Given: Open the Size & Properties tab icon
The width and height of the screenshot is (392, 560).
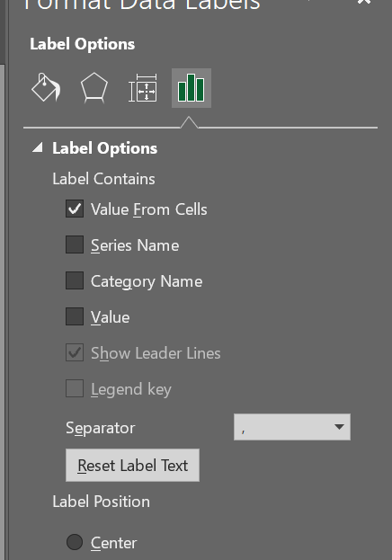Looking at the screenshot, I should click(x=143, y=88).
